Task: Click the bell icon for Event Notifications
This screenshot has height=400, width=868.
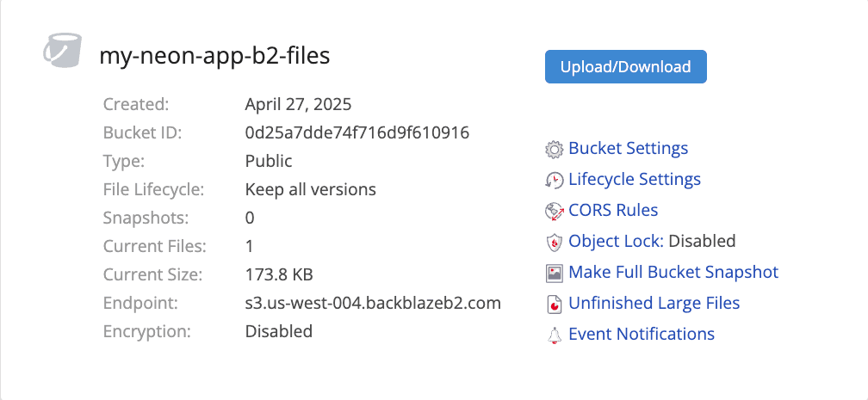Action: pyautogui.click(x=555, y=335)
